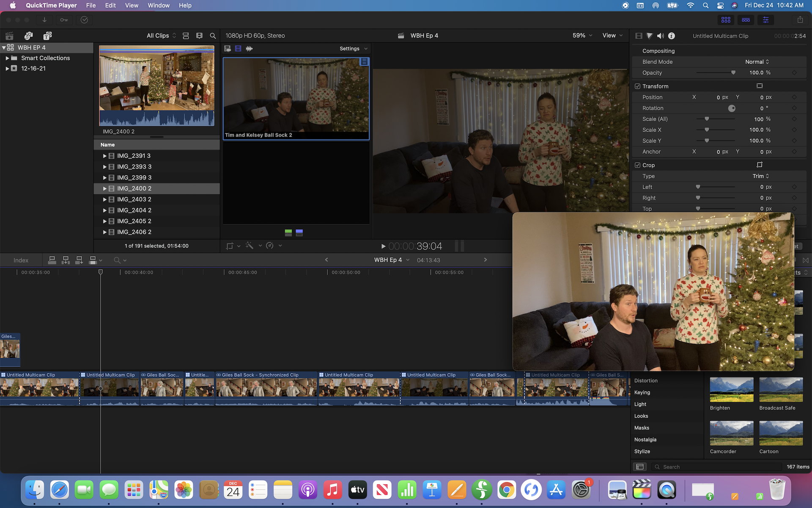
Task: Open the Info inspector icon
Action: (x=672, y=36)
